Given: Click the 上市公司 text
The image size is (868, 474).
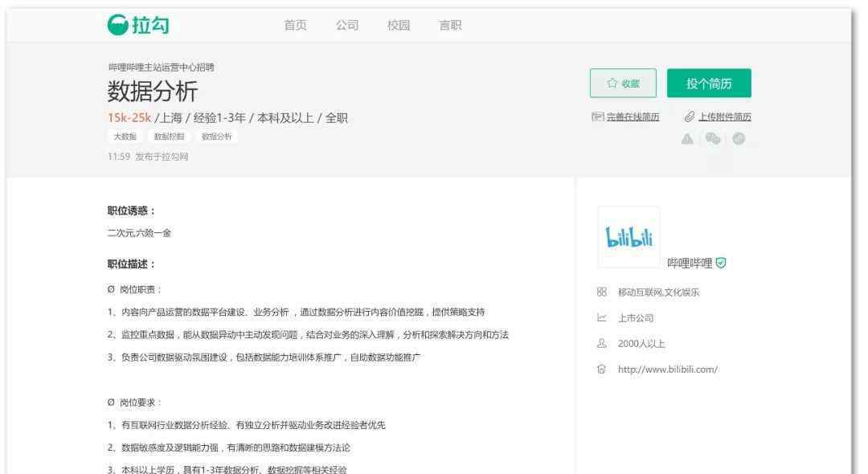Looking at the screenshot, I should (x=636, y=318).
